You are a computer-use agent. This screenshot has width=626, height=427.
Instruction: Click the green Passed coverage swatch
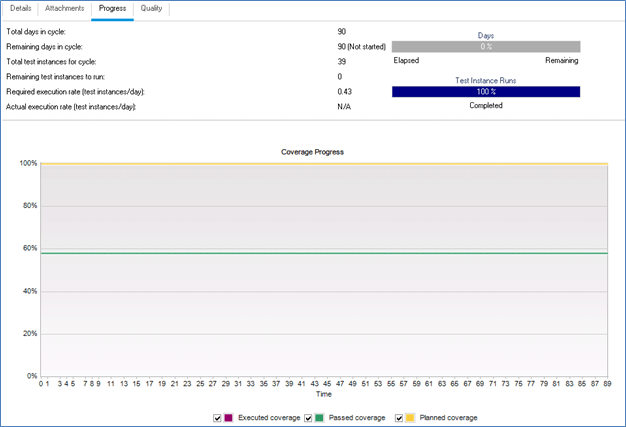click(x=321, y=417)
